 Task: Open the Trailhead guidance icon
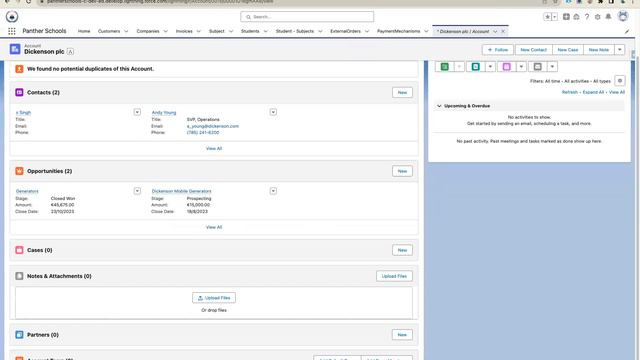point(576,17)
